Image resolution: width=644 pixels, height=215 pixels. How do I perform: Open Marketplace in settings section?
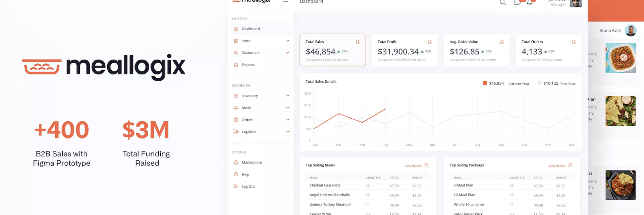coord(252,163)
